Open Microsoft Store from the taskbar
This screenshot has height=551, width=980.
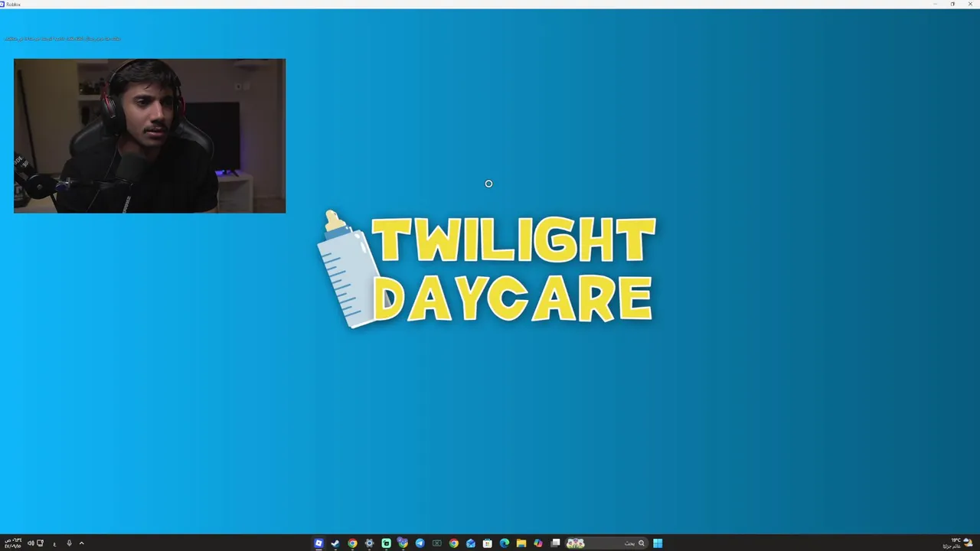click(487, 543)
